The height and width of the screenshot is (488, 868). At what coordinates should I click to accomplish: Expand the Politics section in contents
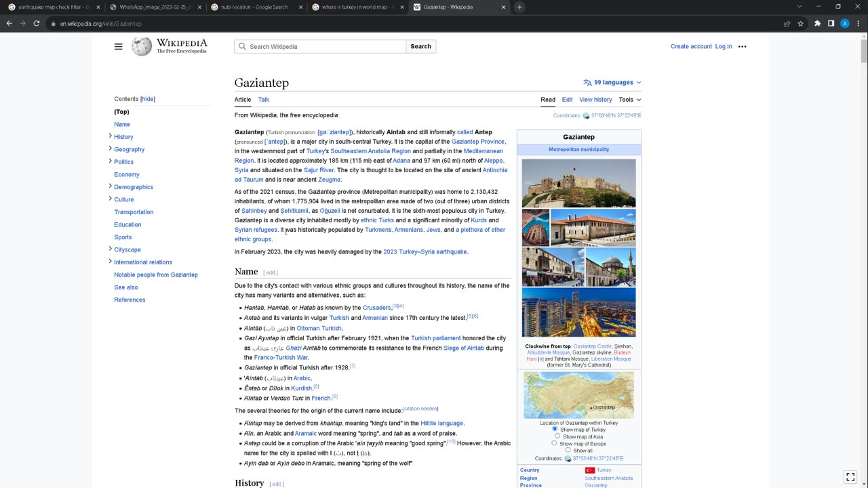[110, 161]
